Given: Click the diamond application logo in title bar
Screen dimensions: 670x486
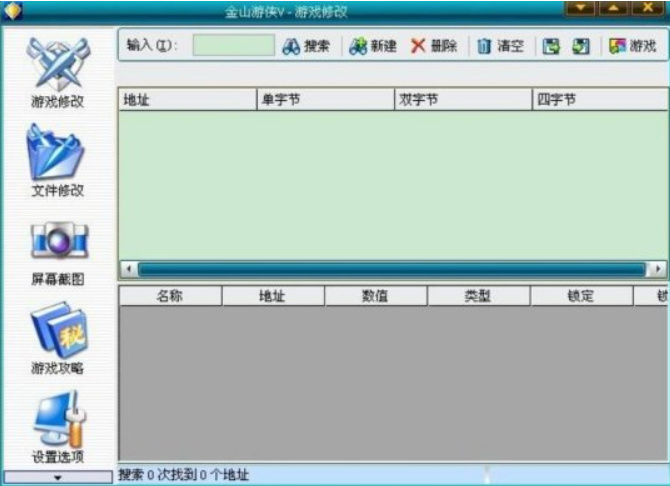Looking at the screenshot, I should click(x=13, y=11).
